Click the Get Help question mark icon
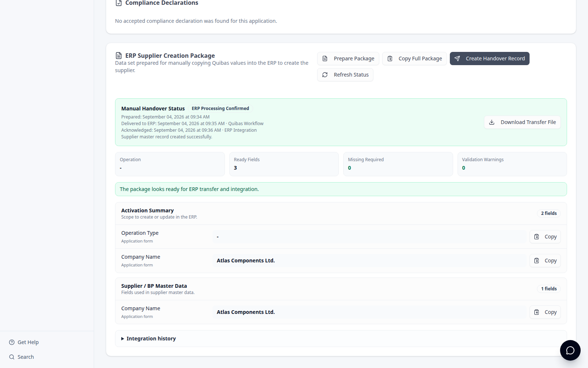This screenshot has height=368, width=588. click(x=12, y=342)
